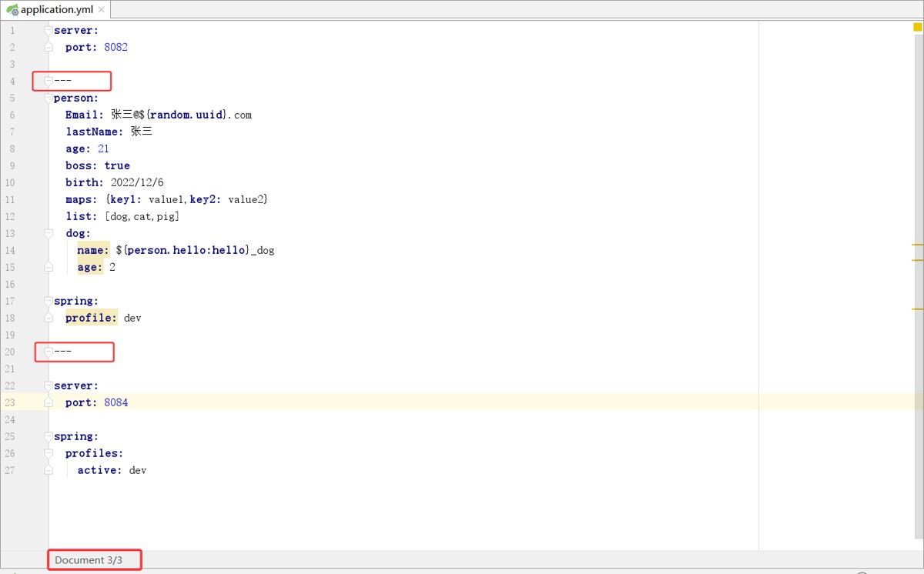Viewport: 924px width, 574px height.
Task: Click the Document 3/3 breadcrumb
Action: point(89,560)
